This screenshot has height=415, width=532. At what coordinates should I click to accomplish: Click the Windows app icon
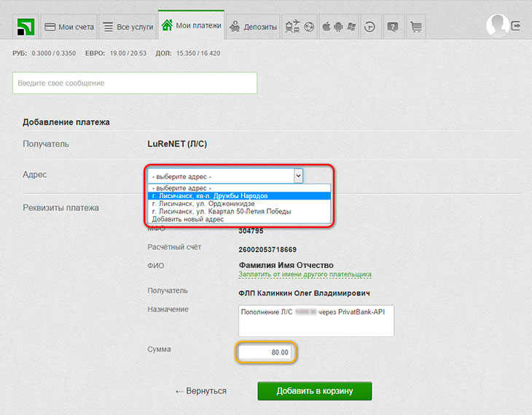351,27
